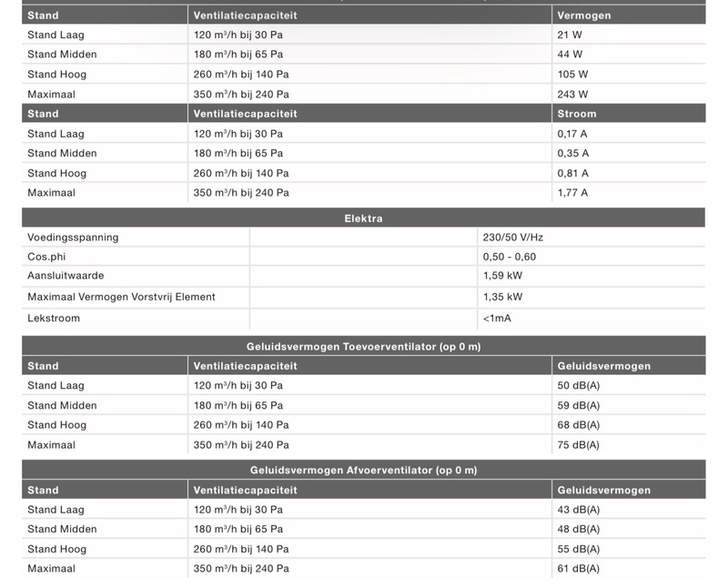
Task: Click the 'Vermogen' column header
Action: (583, 15)
